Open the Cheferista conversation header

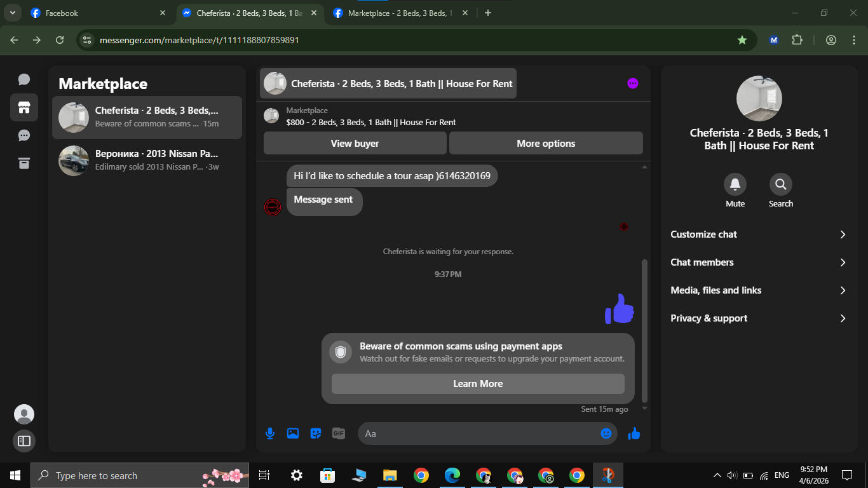(x=388, y=83)
